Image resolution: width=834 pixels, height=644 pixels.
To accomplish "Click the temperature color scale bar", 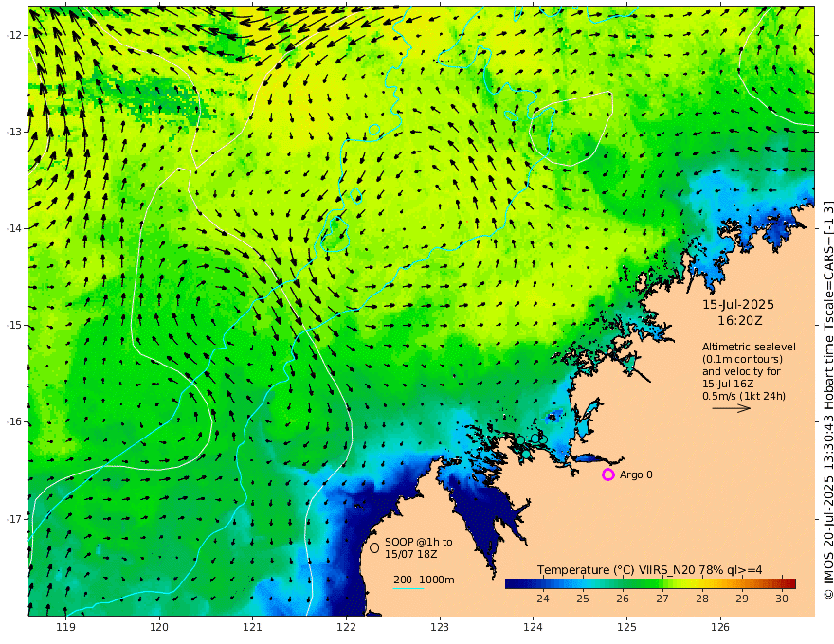I will 650,583.
